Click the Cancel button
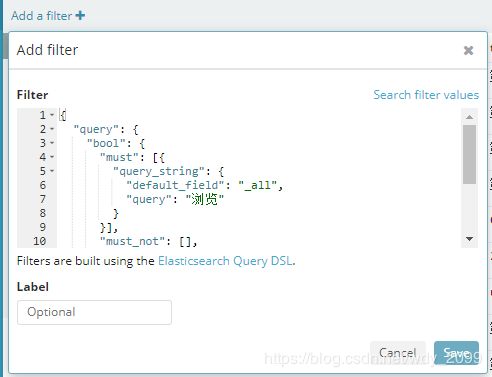The image size is (492, 377). (x=398, y=353)
